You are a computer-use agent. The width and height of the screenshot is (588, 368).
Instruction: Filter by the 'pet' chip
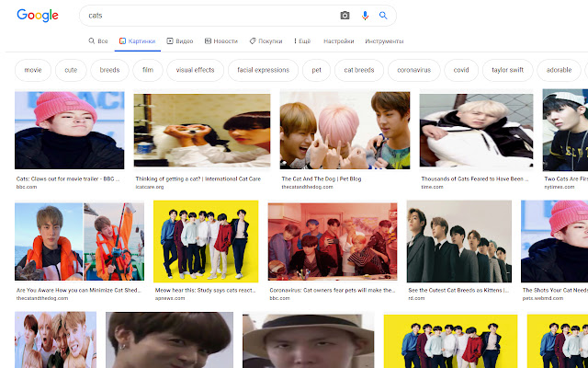pos(316,70)
